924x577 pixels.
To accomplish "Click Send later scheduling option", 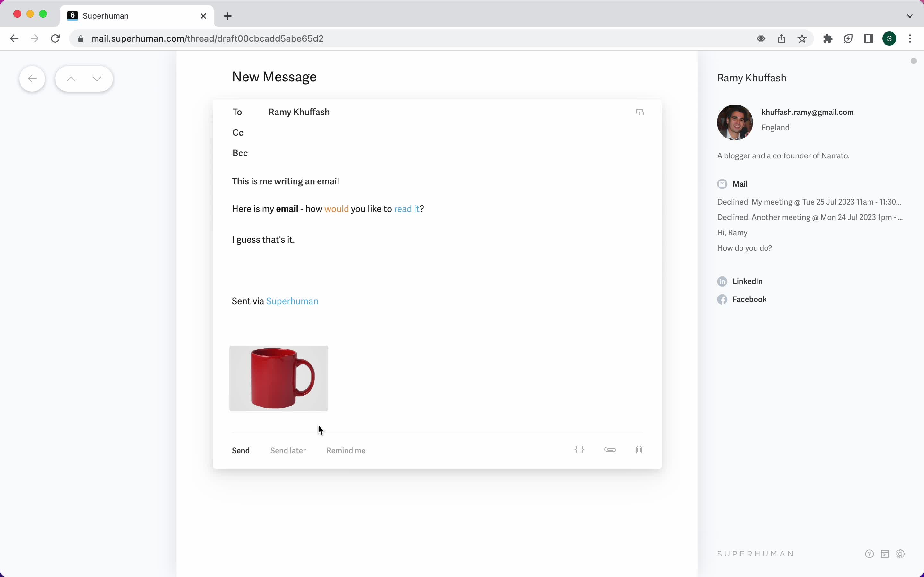I will [287, 451].
